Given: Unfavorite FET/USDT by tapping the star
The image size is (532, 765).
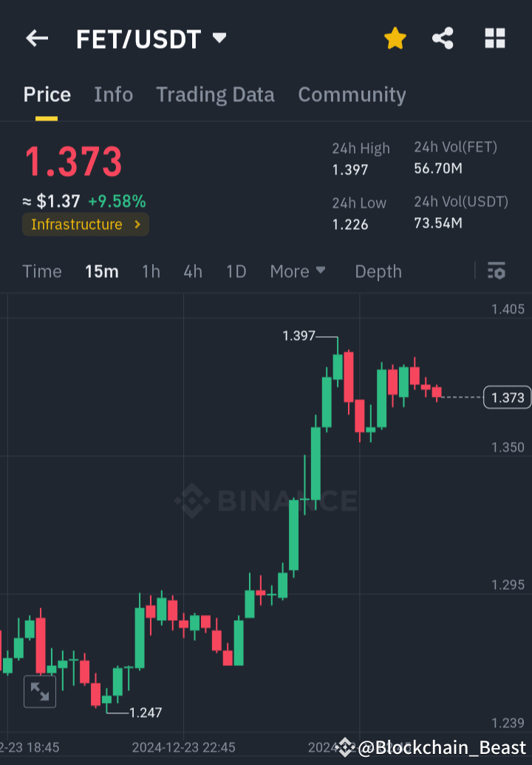Looking at the screenshot, I should click(x=395, y=38).
